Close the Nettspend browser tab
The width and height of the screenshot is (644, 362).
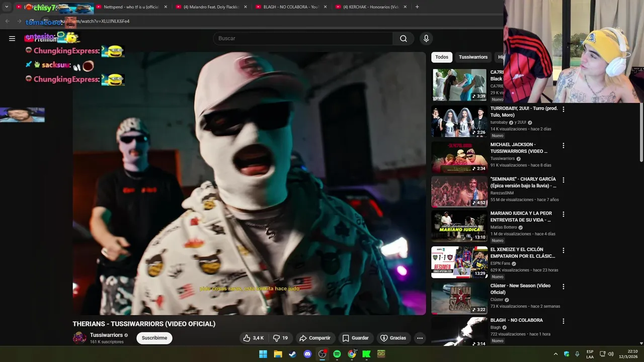[166, 7]
